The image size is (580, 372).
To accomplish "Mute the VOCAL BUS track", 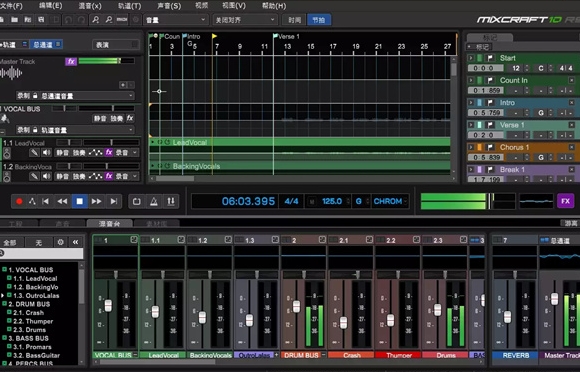I will pos(100,118).
